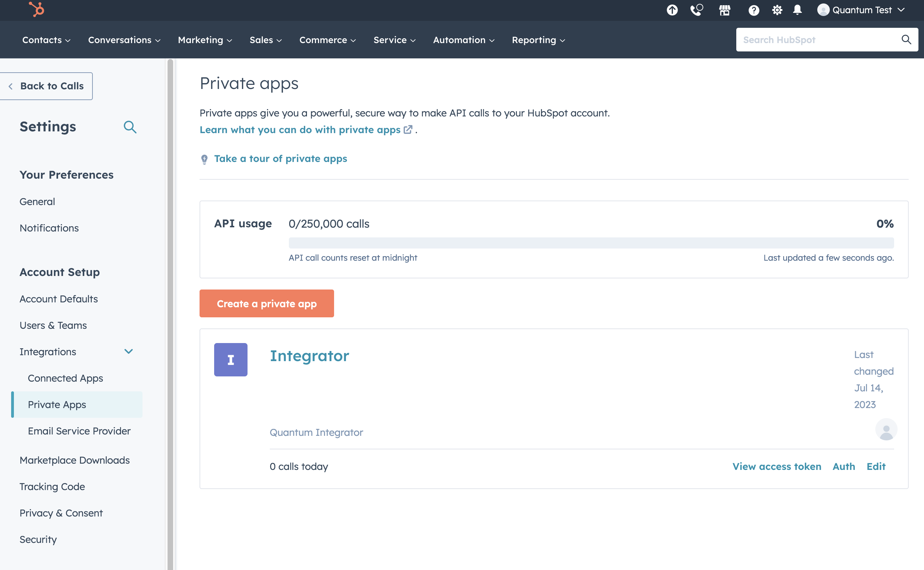Expand the Automation navigation menu

pyautogui.click(x=463, y=40)
